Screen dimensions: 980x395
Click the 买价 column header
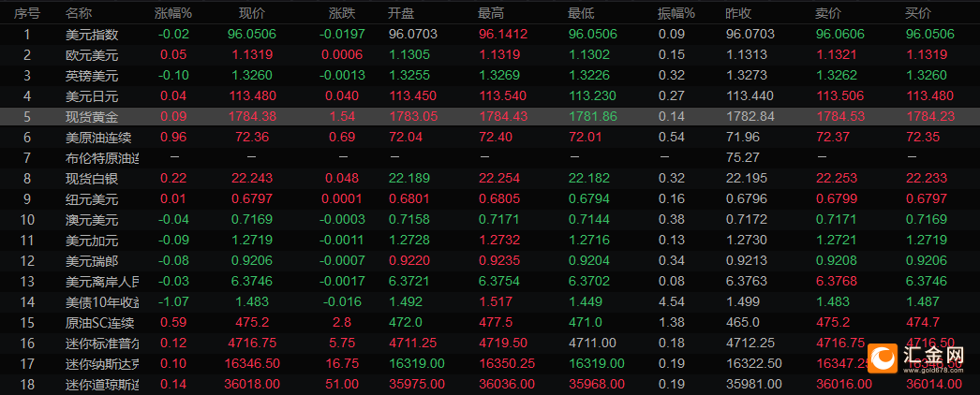[919, 12]
